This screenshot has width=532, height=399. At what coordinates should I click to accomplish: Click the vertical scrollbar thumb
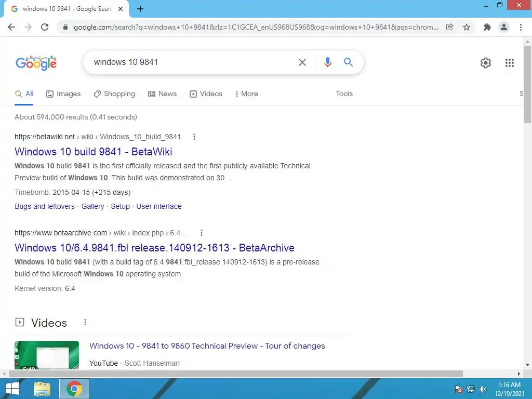[527, 84]
